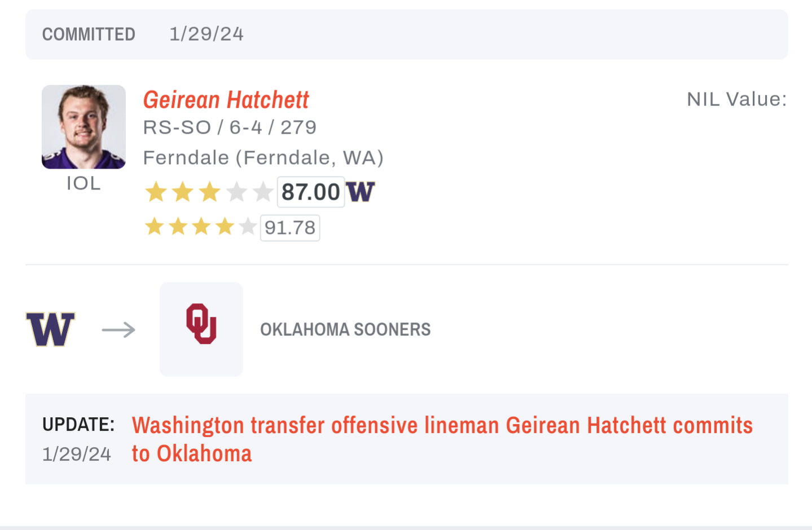Click the 87.00 rating box
Image resolution: width=812 pixels, height=530 pixels.
pyautogui.click(x=310, y=192)
